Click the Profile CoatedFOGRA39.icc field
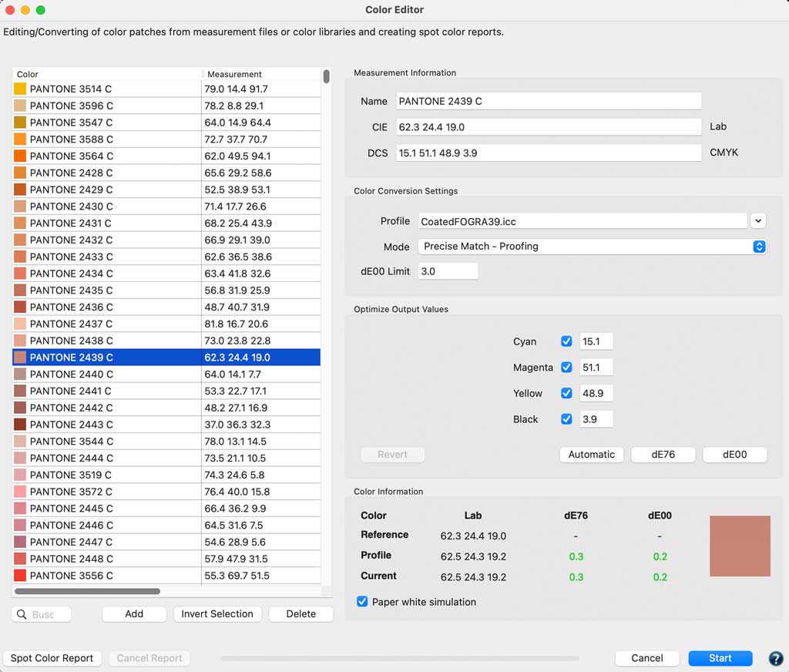789x672 pixels. click(583, 221)
